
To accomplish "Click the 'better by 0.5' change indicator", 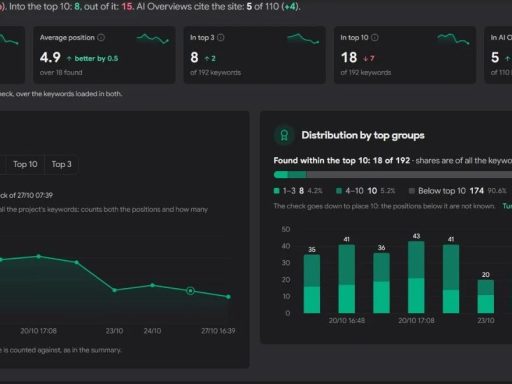I will coord(93,59).
